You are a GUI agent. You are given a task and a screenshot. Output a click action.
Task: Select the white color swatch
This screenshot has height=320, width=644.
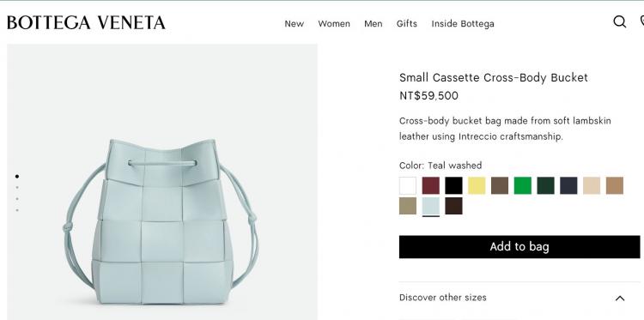click(x=407, y=185)
